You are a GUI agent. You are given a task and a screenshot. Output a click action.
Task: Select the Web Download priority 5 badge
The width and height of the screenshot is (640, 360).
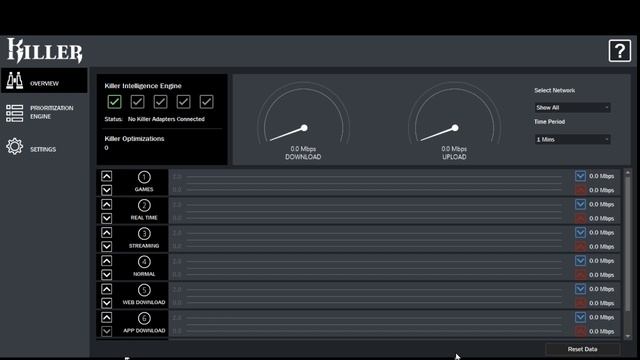click(144, 290)
